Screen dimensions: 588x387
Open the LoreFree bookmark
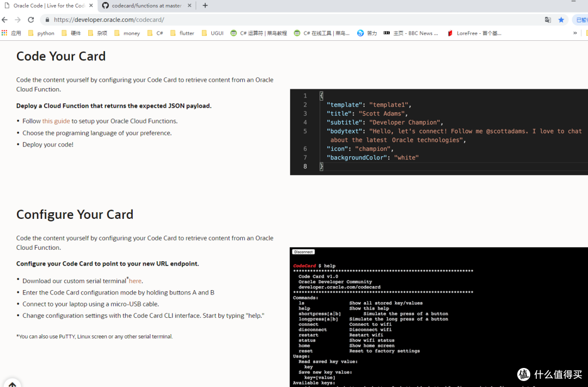[474, 33]
